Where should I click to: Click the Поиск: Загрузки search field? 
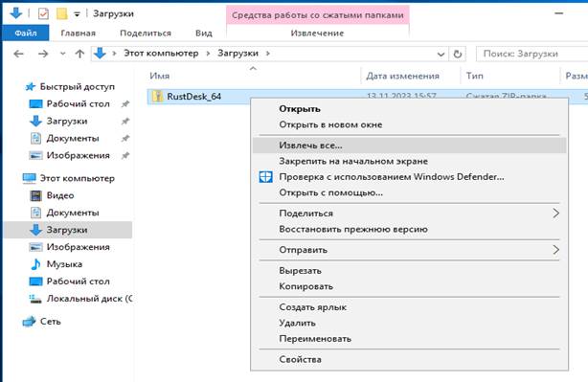tap(532, 54)
